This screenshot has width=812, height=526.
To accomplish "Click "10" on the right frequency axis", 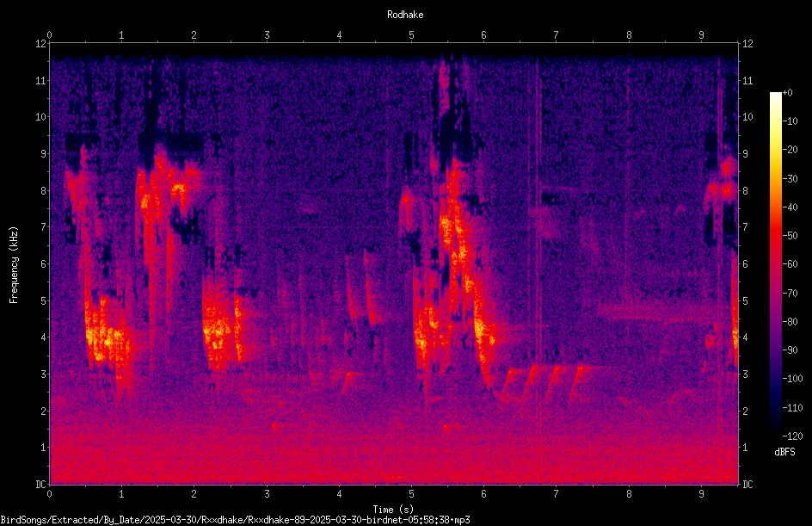I will click(747, 117).
